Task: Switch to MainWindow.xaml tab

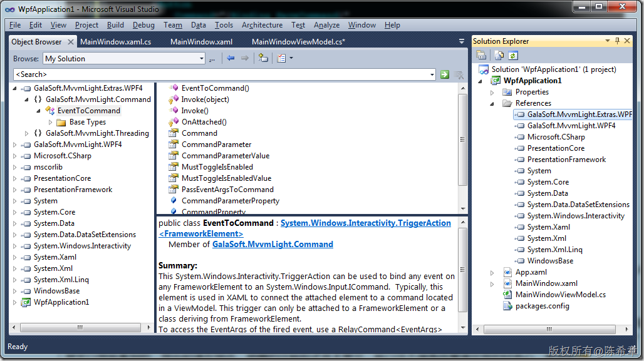Action: point(201,42)
